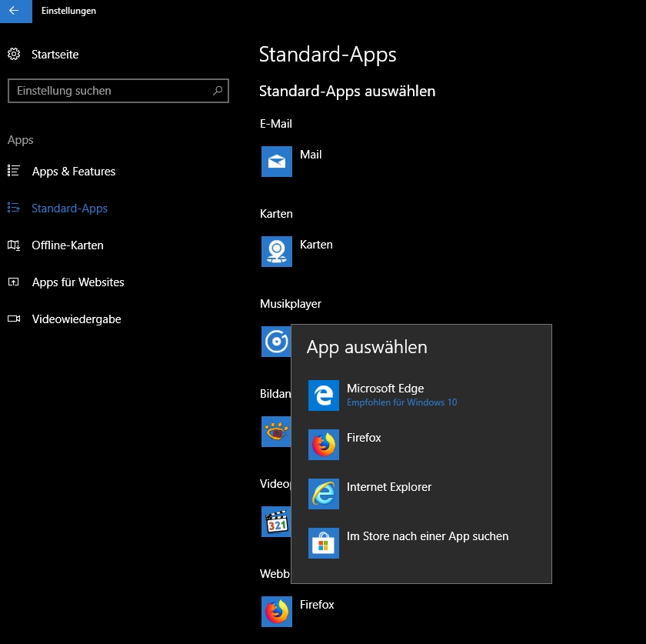Click the music player app icon
This screenshot has width=646, height=644.
tap(275, 341)
